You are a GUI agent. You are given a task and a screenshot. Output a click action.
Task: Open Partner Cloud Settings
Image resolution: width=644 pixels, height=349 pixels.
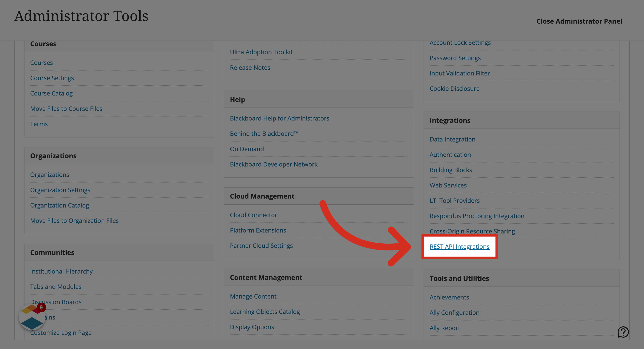tap(261, 246)
